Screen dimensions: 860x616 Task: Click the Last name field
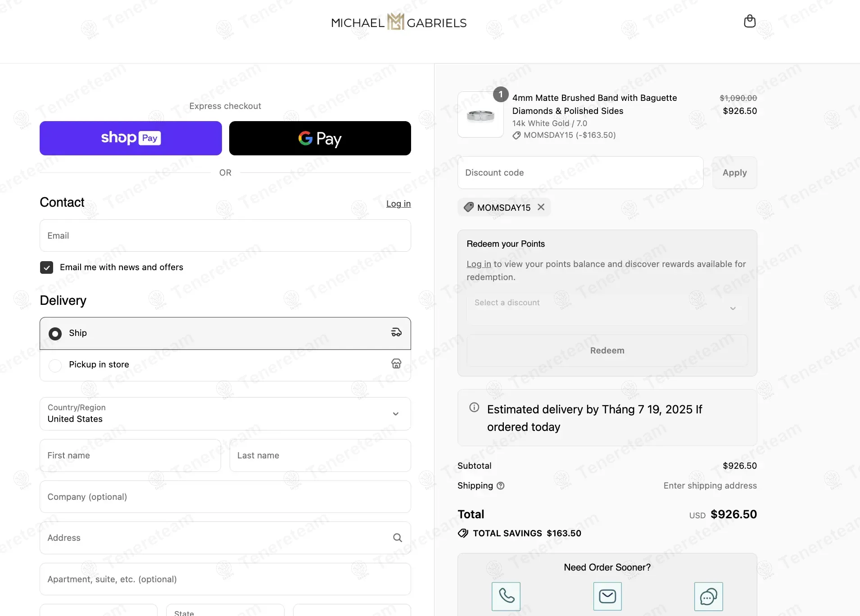point(320,455)
